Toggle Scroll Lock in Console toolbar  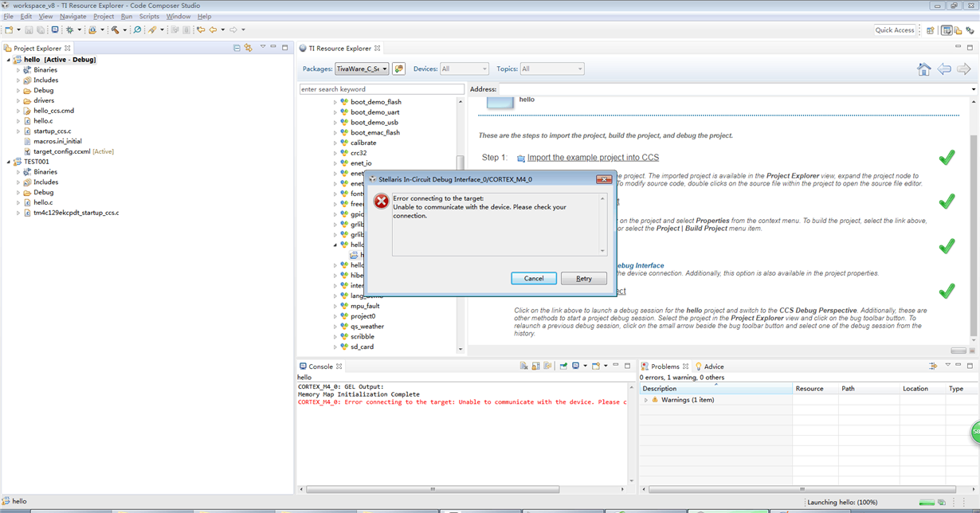(x=535, y=366)
